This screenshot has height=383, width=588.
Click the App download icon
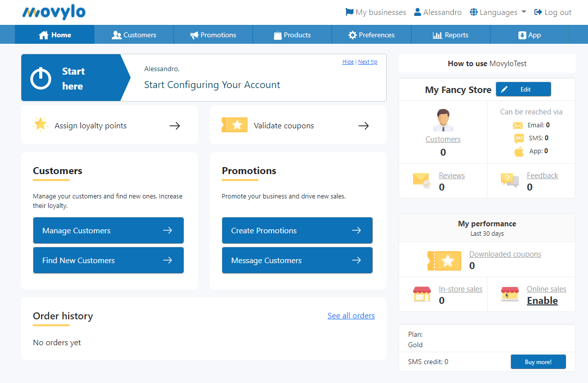tap(522, 35)
